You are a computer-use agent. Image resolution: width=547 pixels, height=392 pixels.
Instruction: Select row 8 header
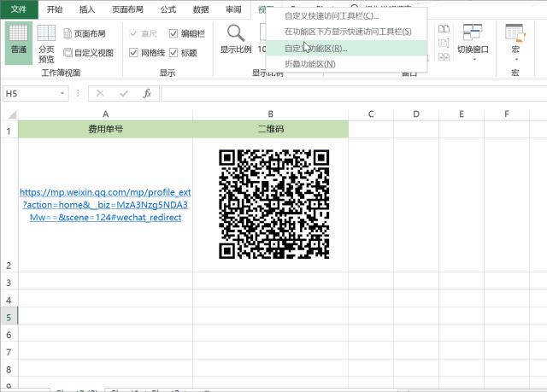[x=9, y=368]
